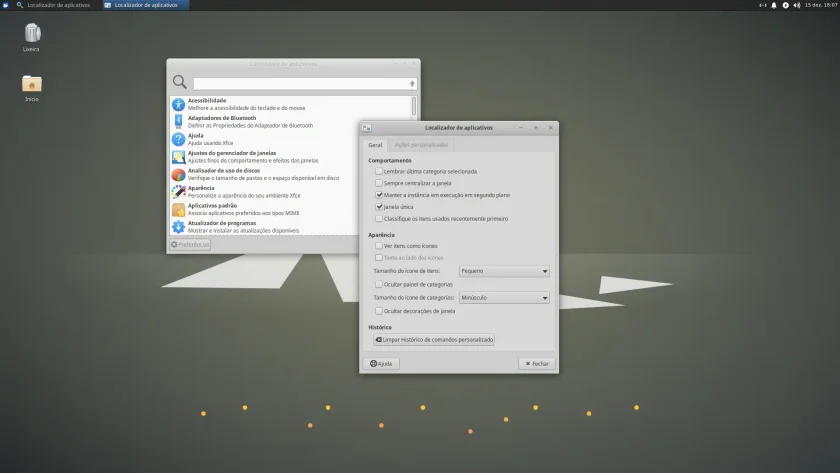Click Limpar Histórico de comandos personalizado

coord(434,340)
